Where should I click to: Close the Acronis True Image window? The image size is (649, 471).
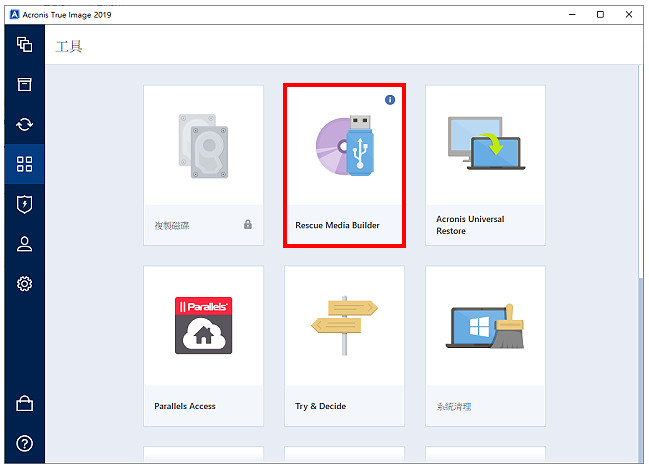click(x=629, y=14)
